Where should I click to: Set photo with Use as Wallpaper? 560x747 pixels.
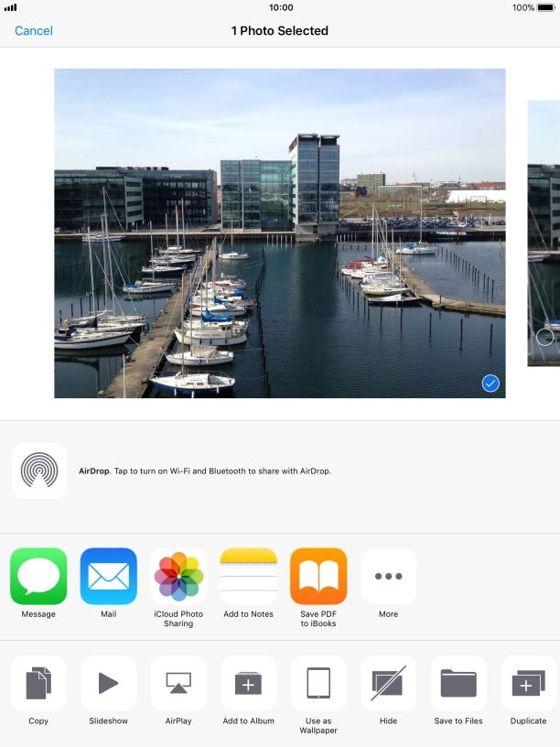tap(318, 683)
